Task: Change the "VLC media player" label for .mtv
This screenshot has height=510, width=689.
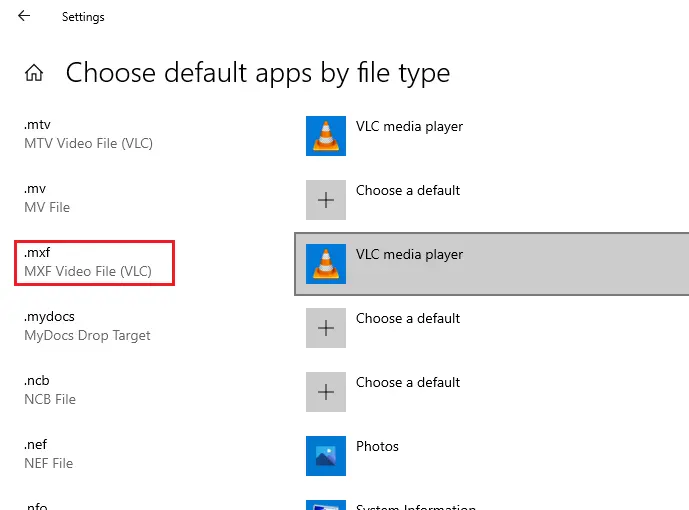Action: 409,126
